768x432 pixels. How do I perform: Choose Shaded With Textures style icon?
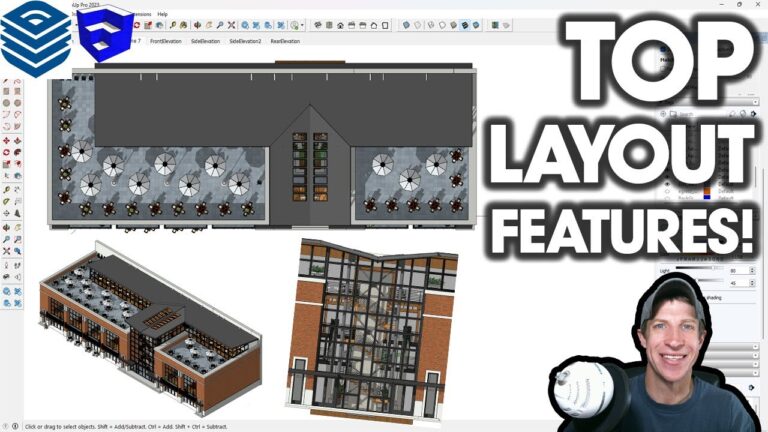pos(464,23)
